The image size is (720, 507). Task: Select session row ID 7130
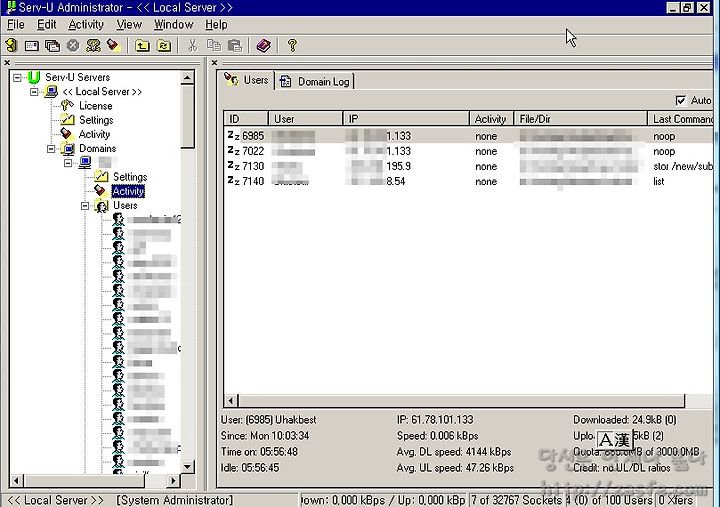[x=468, y=166]
